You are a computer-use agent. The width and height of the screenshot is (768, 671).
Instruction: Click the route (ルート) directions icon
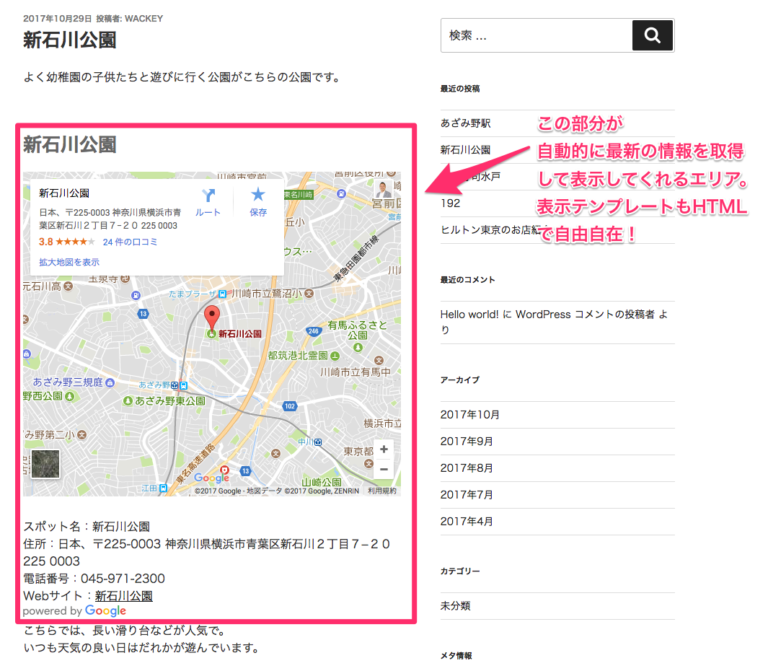[208, 196]
